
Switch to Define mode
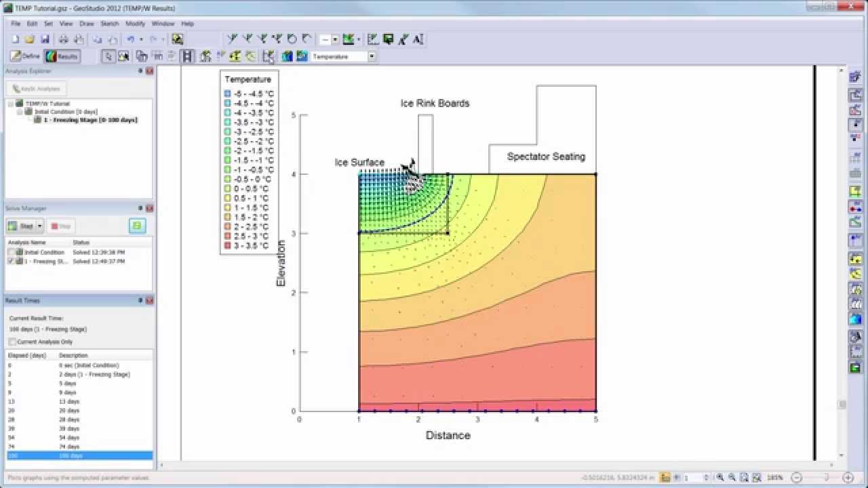[x=26, y=56]
